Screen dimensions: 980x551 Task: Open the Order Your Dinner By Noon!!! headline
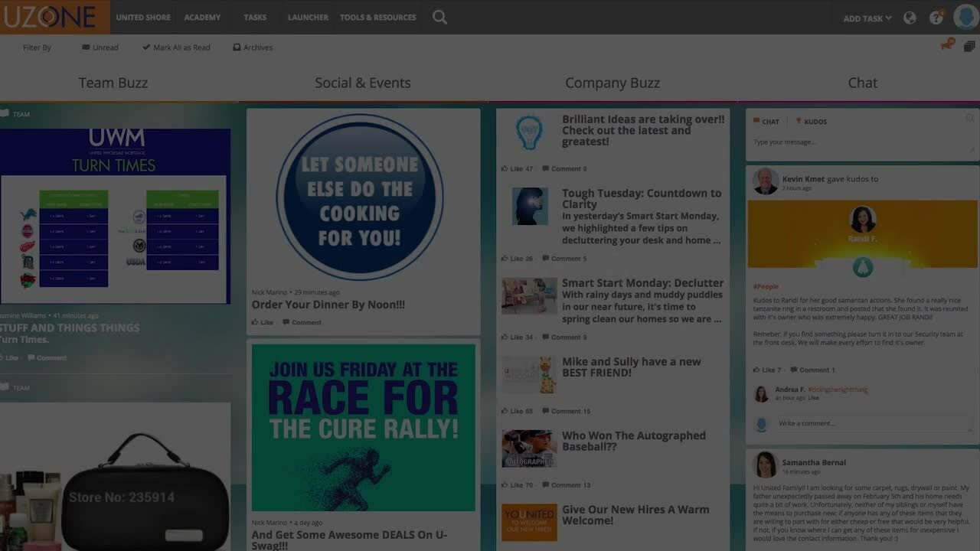328,305
